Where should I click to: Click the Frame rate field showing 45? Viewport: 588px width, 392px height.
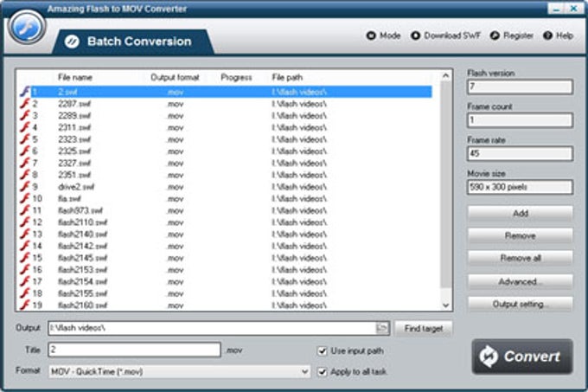pos(521,153)
